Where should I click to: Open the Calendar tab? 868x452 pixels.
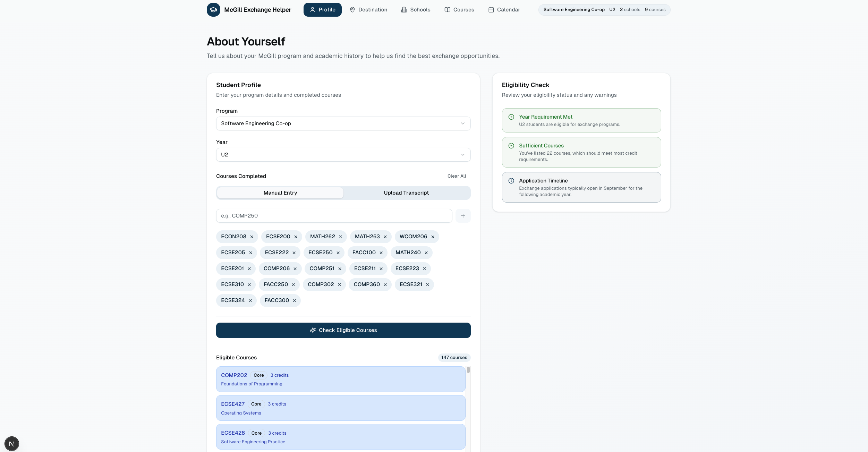(x=504, y=10)
